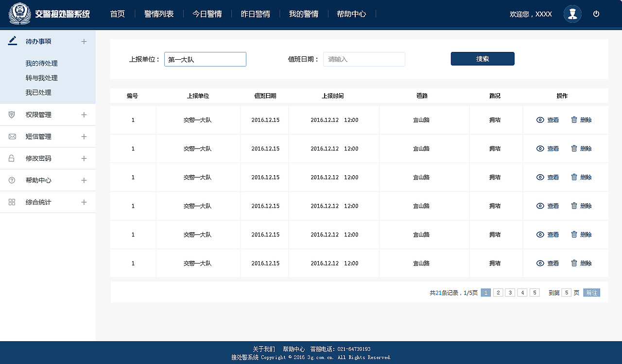Click the shield icon beside 权限管理

[12, 115]
